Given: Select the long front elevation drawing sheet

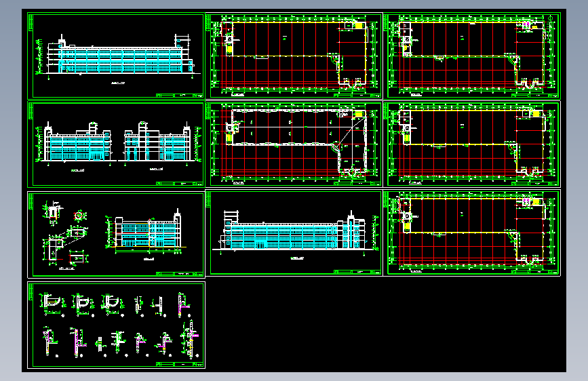Looking at the screenshot, I should (x=116, y=56).
